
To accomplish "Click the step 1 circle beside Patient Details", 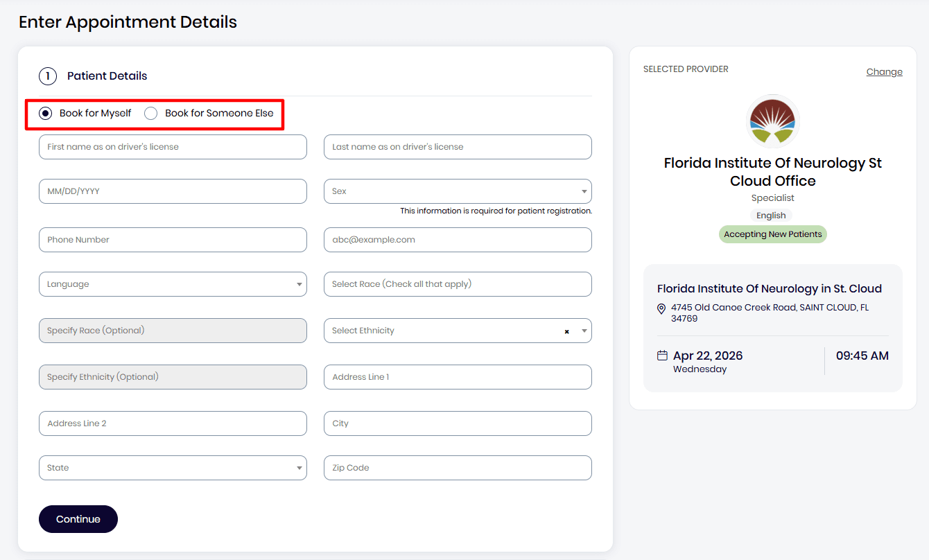I will click(48, 76).
